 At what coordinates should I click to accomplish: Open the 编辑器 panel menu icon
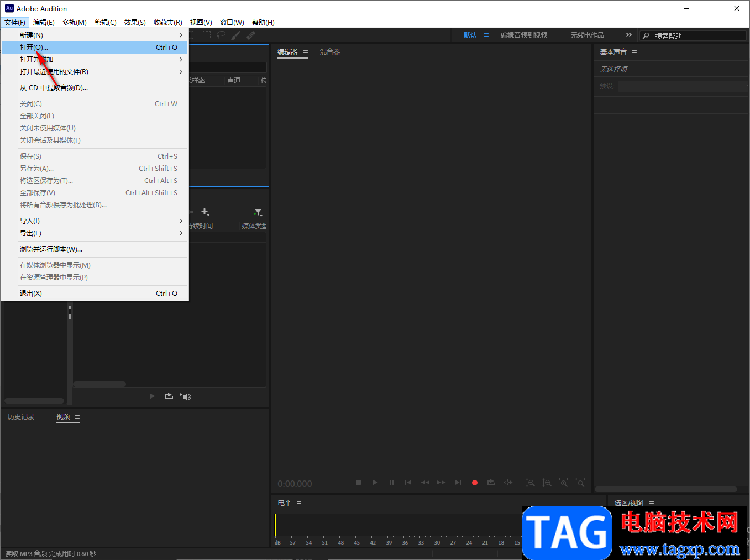(x=306, y=52)
